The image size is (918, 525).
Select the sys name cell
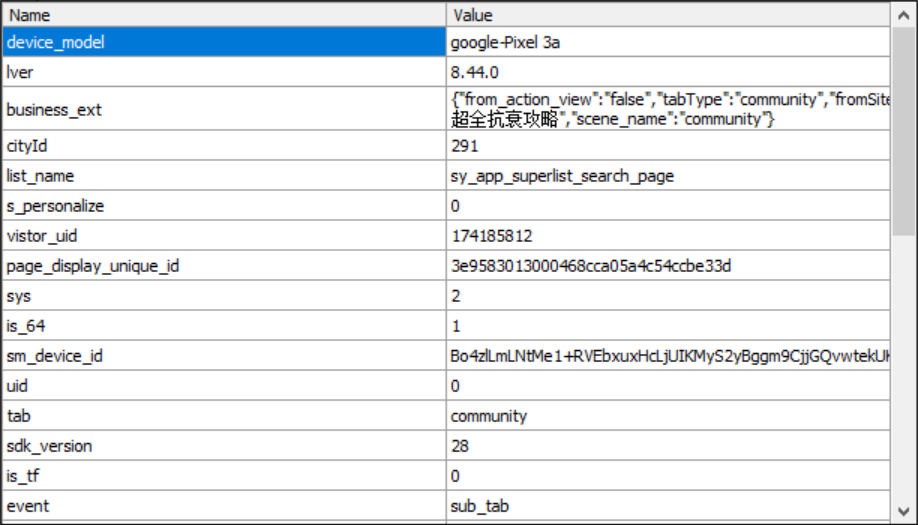pos(224,296)
